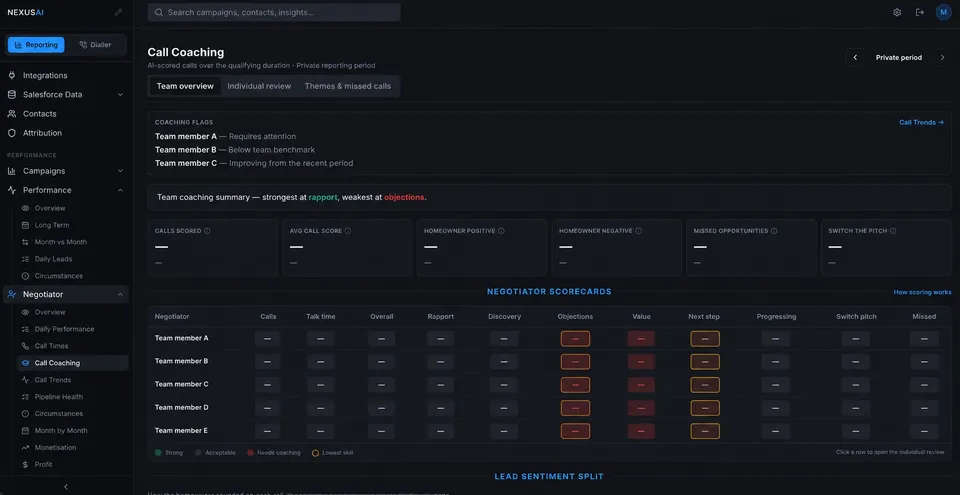Click the Monetisation trend icon
This screenshot has width=960, height=495.
(25, 447)
